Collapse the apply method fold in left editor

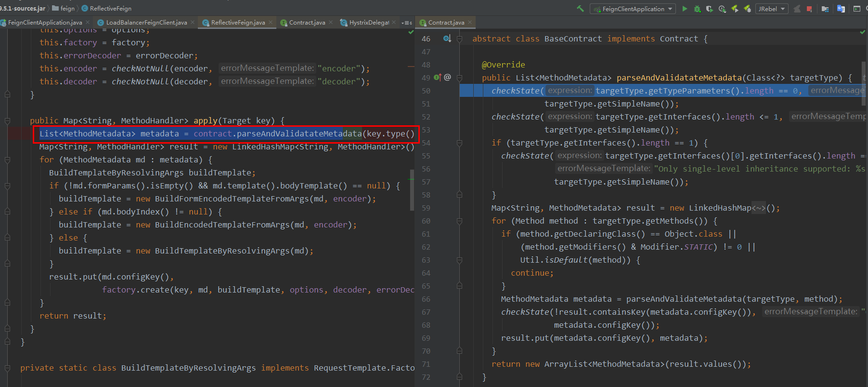coord(7,120)
